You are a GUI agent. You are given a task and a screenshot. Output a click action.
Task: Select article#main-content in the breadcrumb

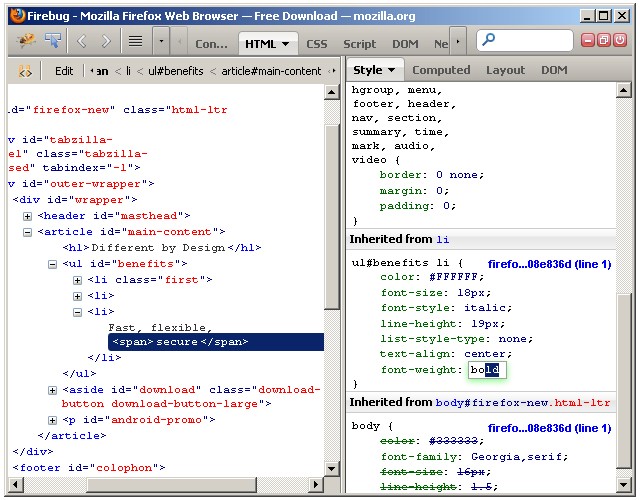pos(271,71)
